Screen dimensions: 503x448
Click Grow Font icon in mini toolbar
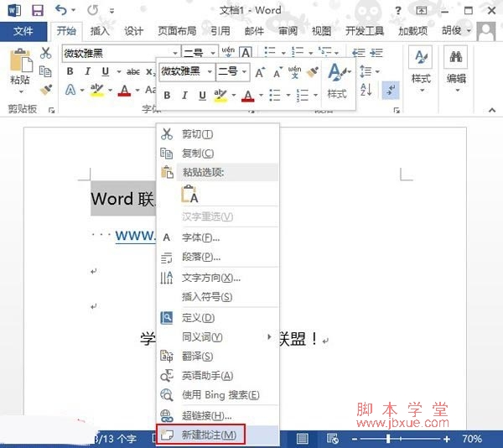pos(260,72)
